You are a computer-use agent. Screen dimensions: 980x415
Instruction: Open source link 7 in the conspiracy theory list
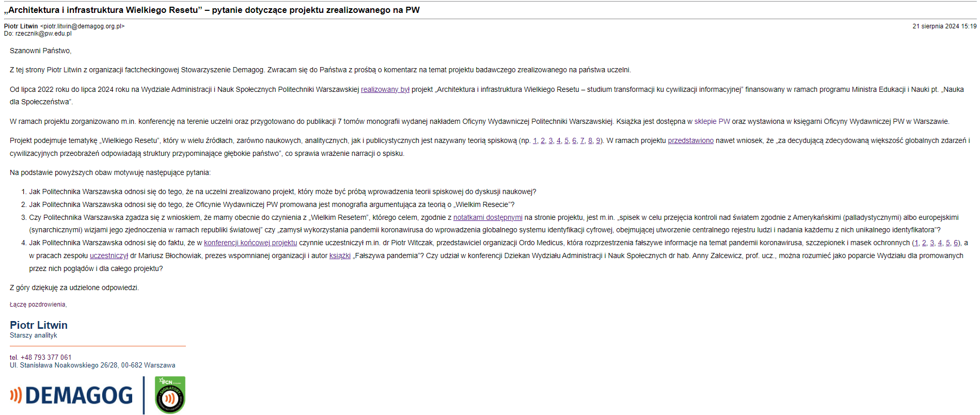(x=582, y=140)
